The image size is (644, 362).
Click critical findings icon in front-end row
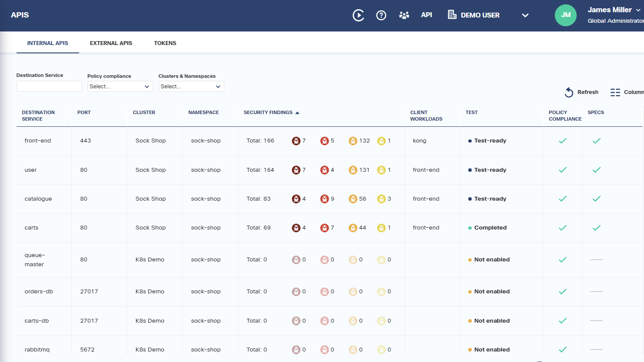(x=296, y=141)
